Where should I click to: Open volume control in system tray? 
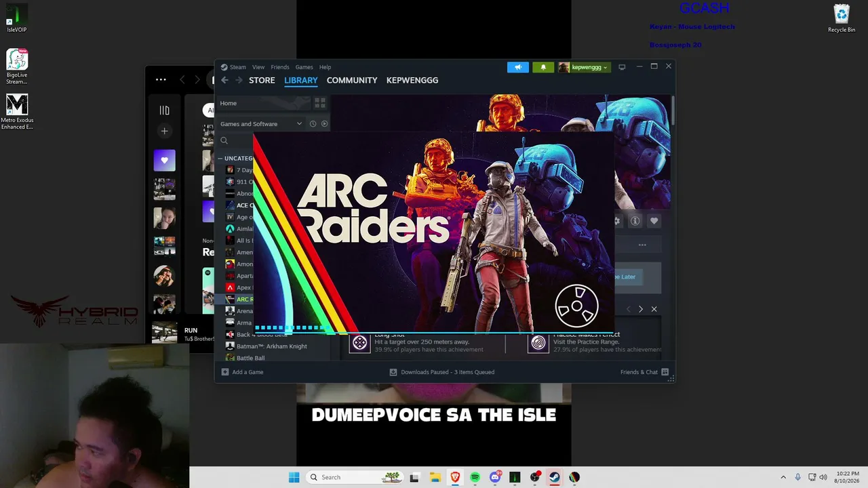[823, 477]
